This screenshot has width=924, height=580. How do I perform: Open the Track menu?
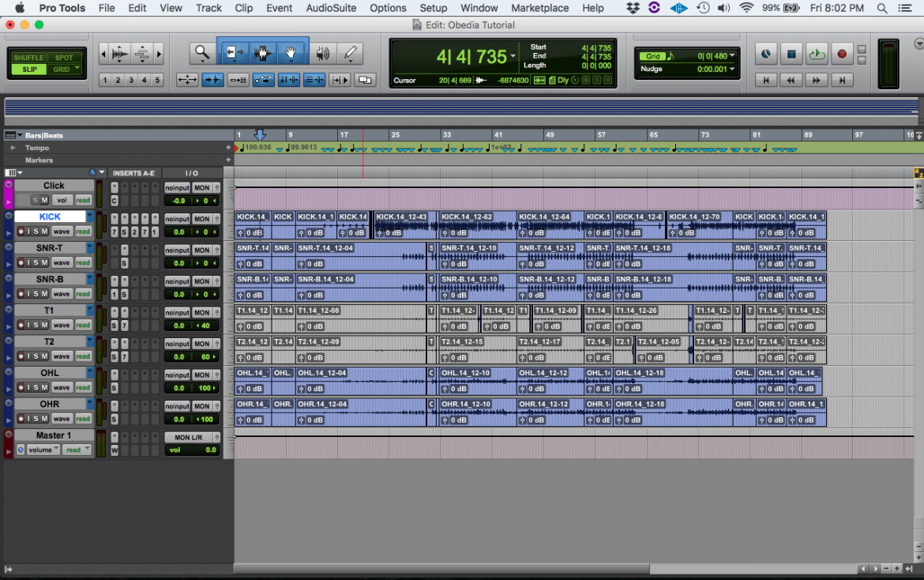(208, 8)
